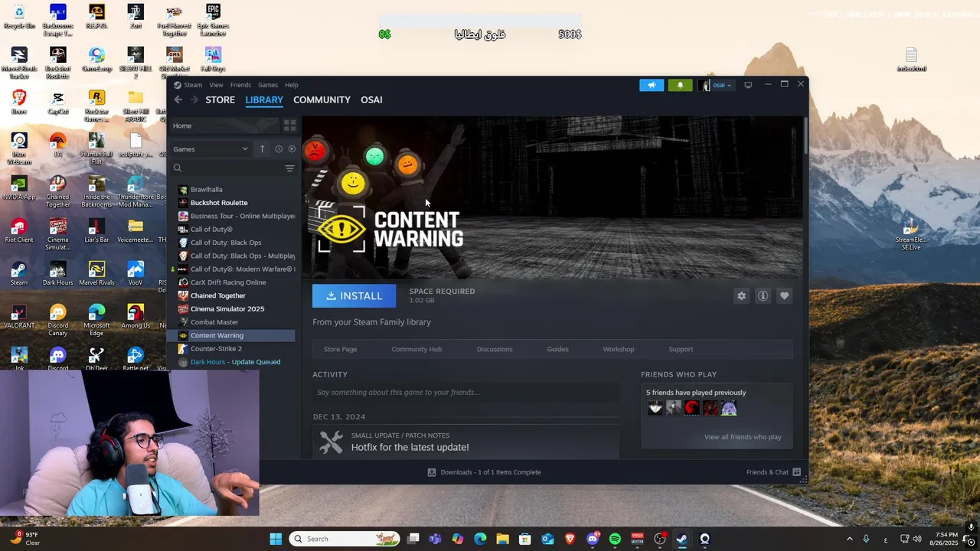Switch to the COMMUNITY tab
This screenshot has height=551, width=980.
tap(322, 99)
